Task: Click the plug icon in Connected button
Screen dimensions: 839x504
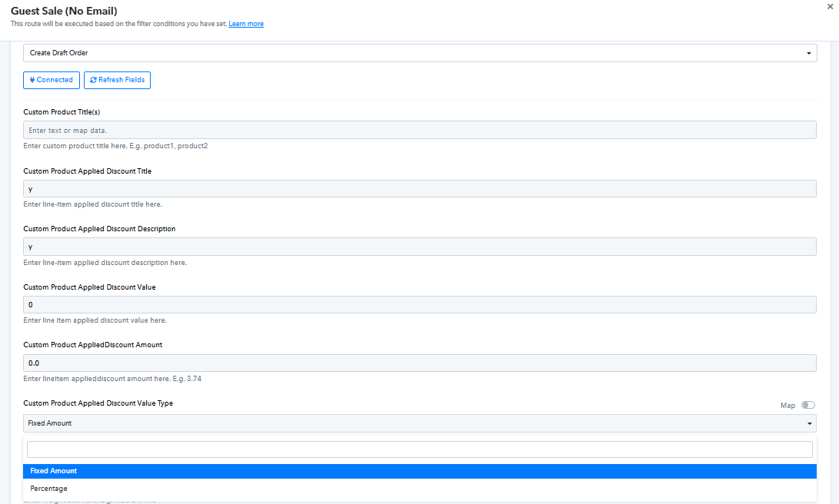Action: pos(32,80)
